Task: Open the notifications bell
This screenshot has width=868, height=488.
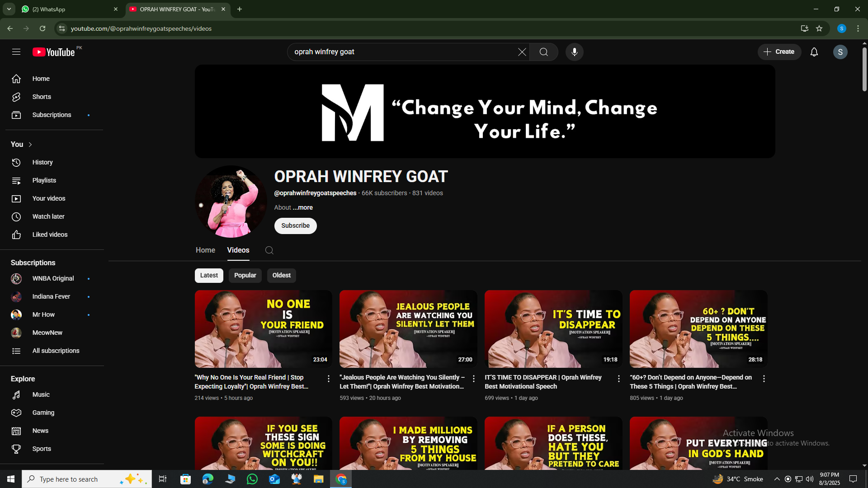Action: [x=814, y=52]
